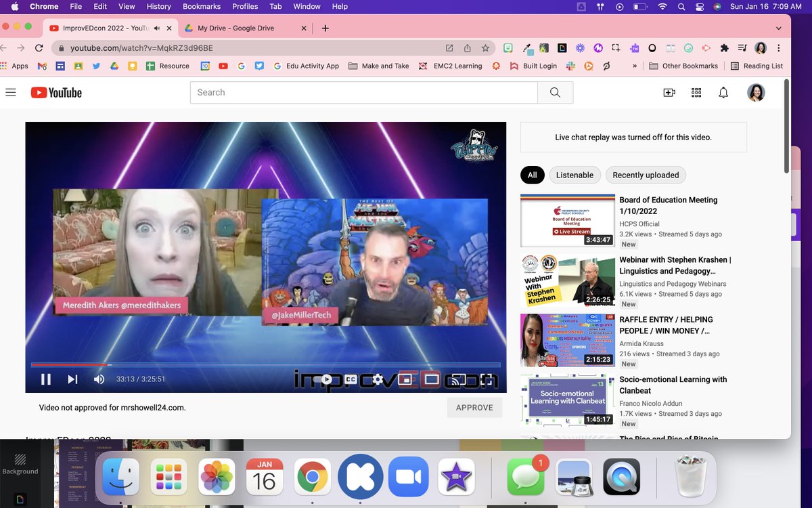Open the Chrome Extensions puzzle icon

coord(724,48)
